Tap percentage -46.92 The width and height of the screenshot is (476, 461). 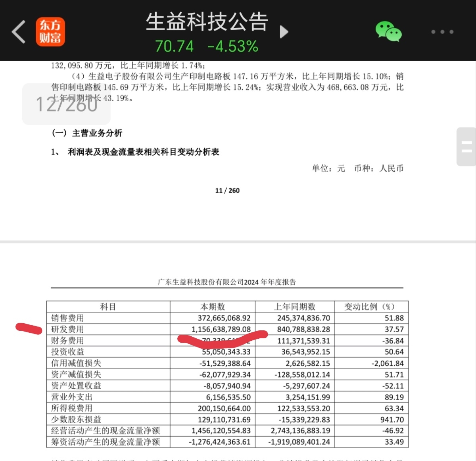(x=393, y=430)
